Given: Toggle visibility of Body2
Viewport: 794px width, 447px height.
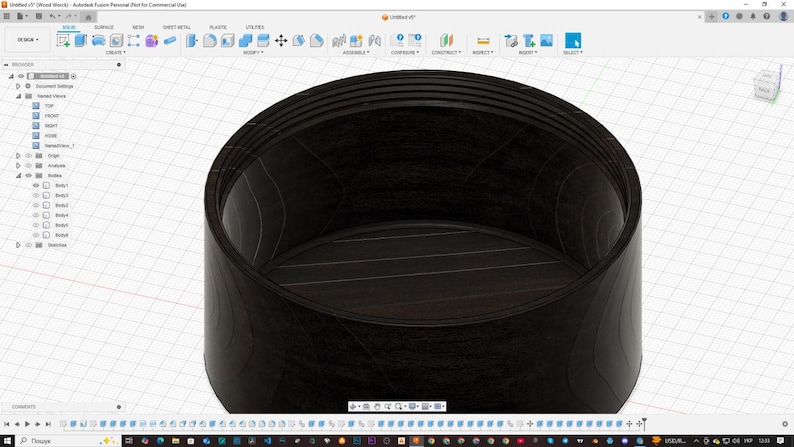Looking at the screenshot, I should pos(36,205).
